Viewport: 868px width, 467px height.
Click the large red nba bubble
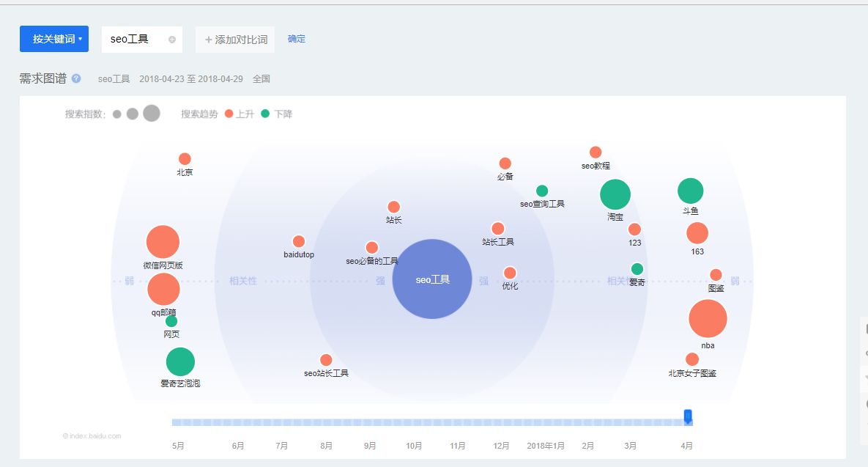708,318
